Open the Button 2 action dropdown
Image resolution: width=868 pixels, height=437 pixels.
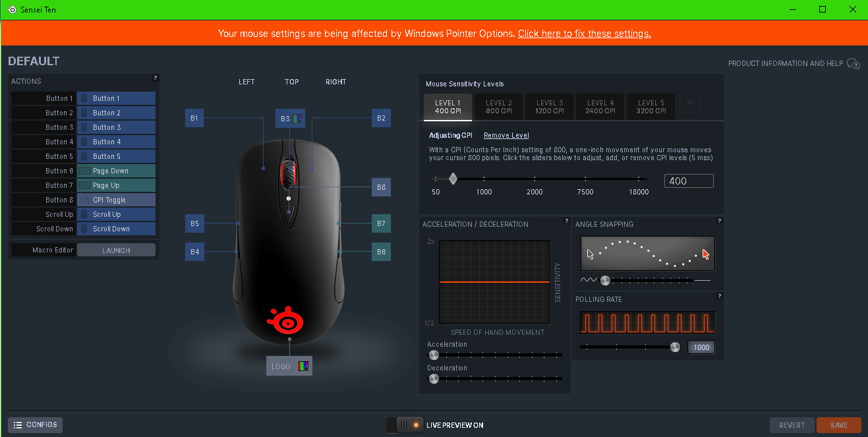coord(116,113)
